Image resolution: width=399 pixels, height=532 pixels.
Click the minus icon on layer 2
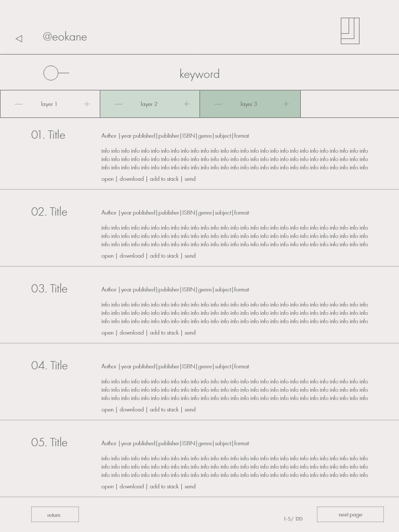click(x=118, y=104)
